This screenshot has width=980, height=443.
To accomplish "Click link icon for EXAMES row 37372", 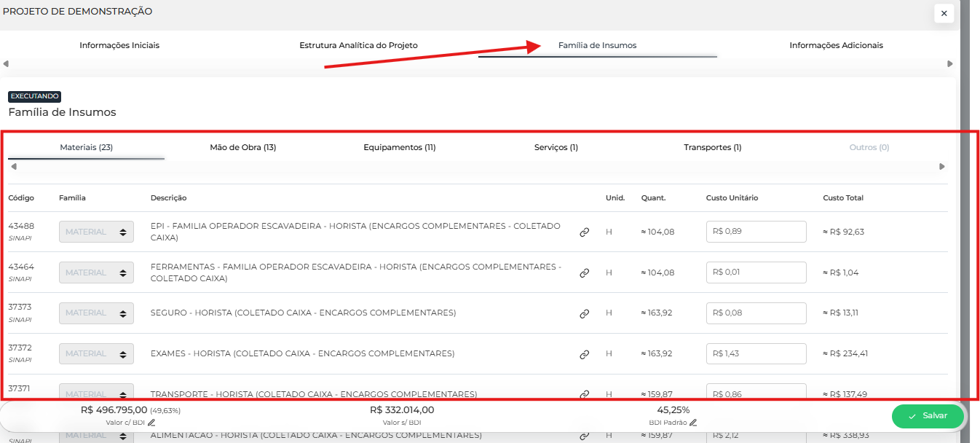I will [x=584, y=355].
